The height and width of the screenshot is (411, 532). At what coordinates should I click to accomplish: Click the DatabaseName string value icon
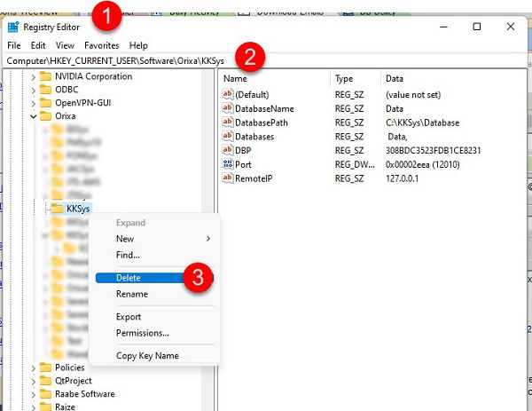pyautogui.click(x=229, y=108)
